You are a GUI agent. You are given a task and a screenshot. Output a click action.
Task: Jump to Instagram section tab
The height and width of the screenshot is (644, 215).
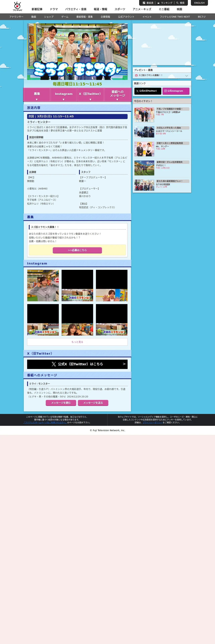(x=64, y=94)
